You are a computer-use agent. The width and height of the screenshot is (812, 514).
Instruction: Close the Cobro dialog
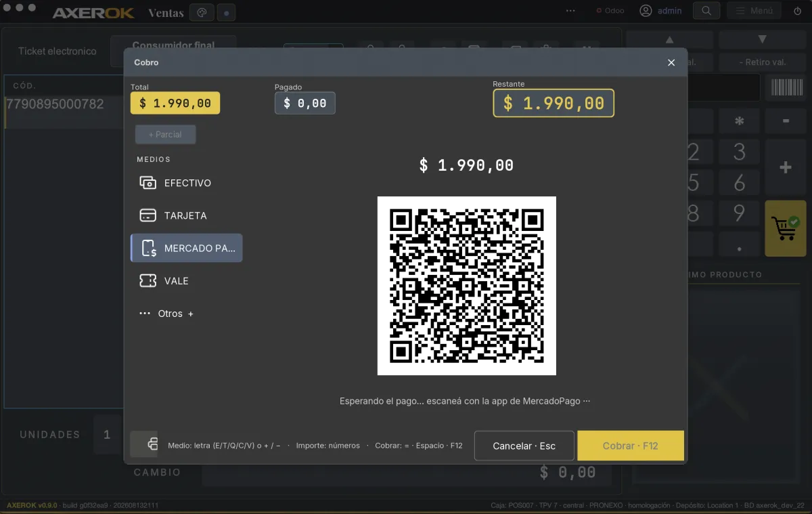(671, 62)
